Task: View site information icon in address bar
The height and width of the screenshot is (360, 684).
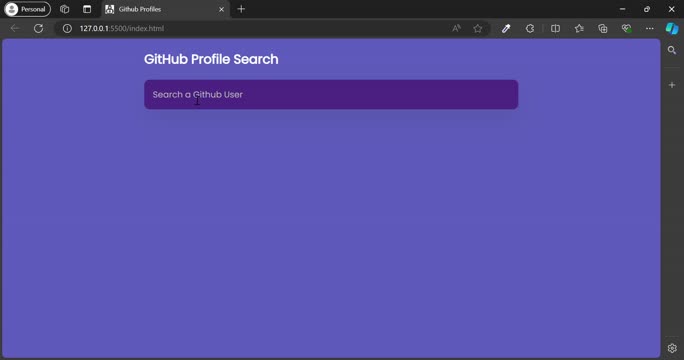Action: tap(67, 28)
